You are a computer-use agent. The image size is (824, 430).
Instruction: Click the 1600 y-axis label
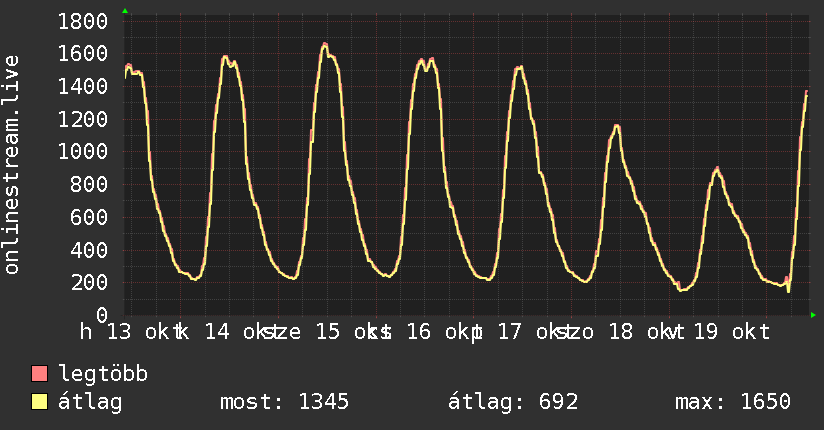(83, 54)
